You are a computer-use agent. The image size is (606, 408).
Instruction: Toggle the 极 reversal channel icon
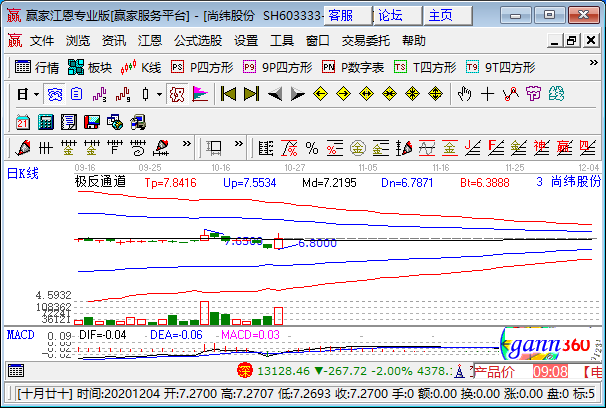(x=177, y=94)
